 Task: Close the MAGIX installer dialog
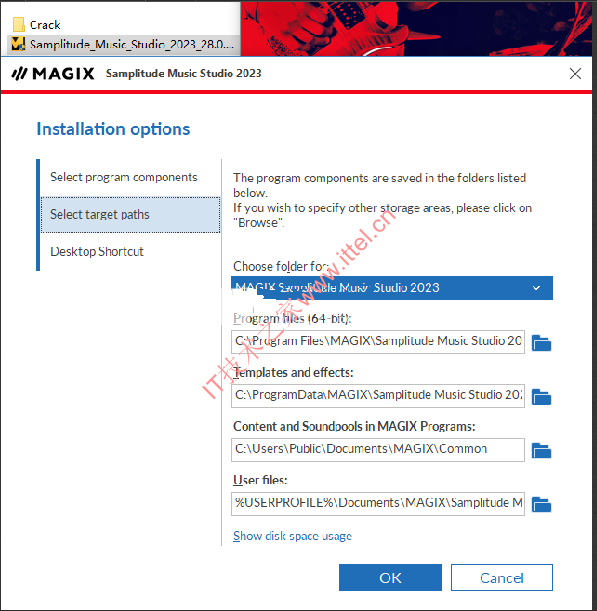[575, 73]
